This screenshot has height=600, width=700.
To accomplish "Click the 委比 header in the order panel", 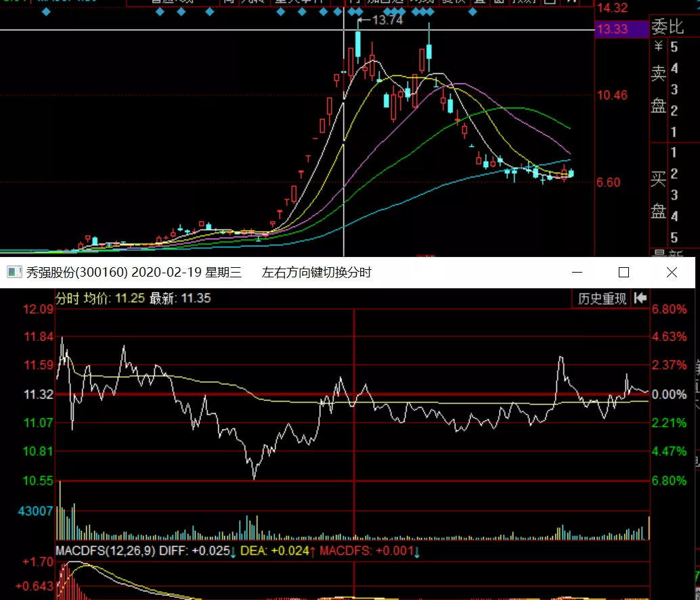I will (x=668, y=27).
